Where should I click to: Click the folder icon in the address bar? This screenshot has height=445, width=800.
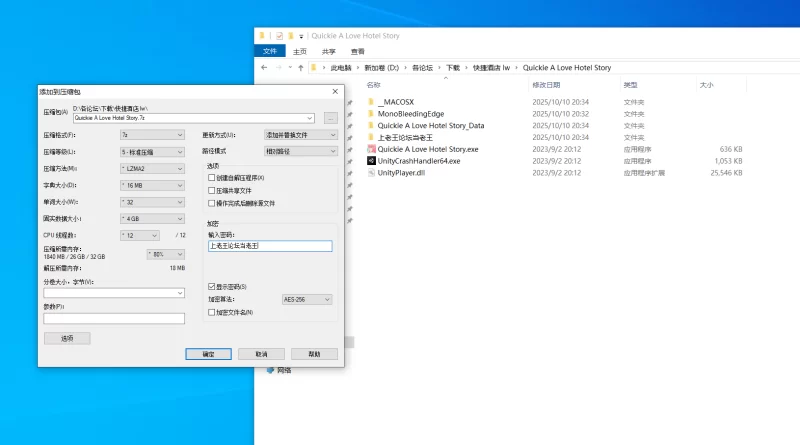point(314,67)
